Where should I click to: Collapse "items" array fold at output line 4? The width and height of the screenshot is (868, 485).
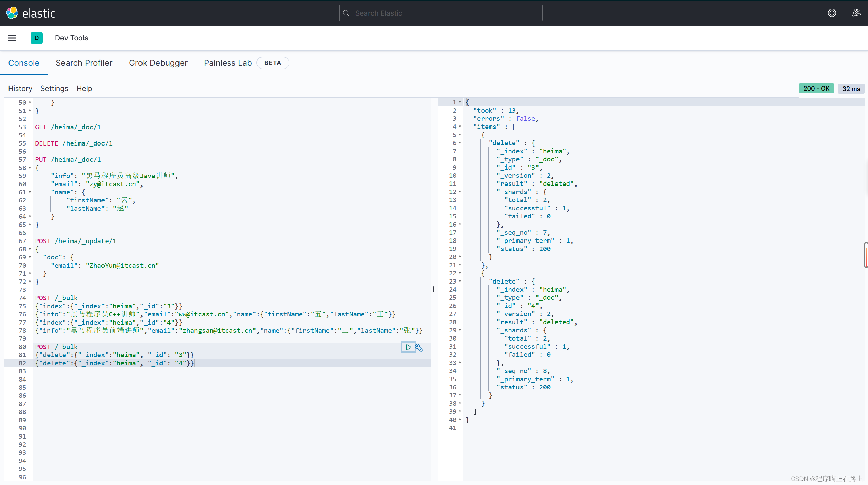coord(460,127)
